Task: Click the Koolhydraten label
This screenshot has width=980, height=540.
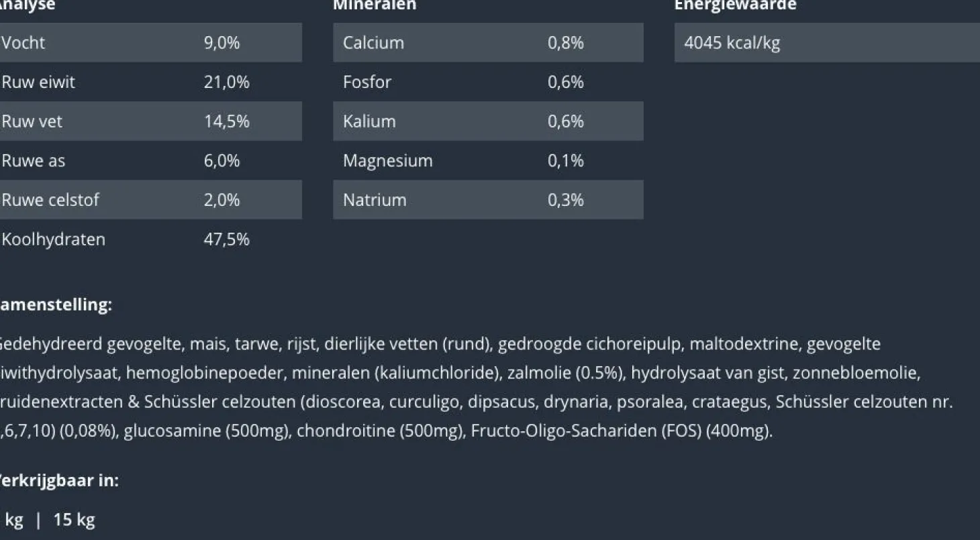Action: (x=54, y=239)
